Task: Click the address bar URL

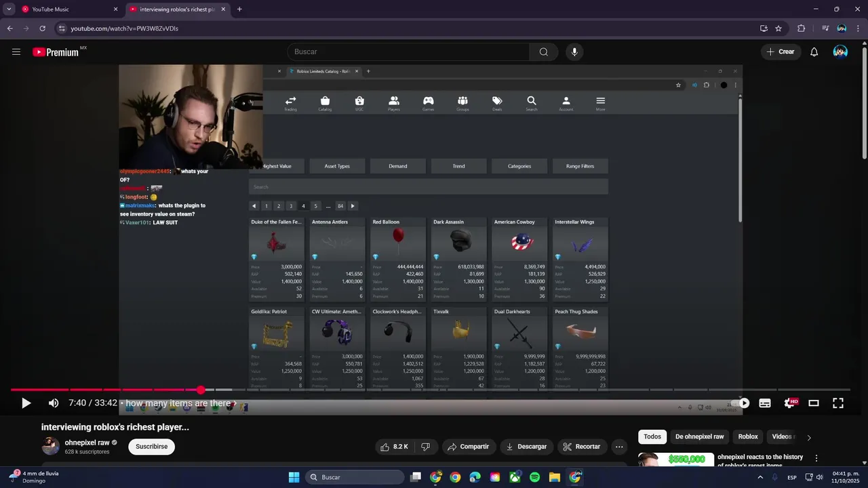Action: 125,28
